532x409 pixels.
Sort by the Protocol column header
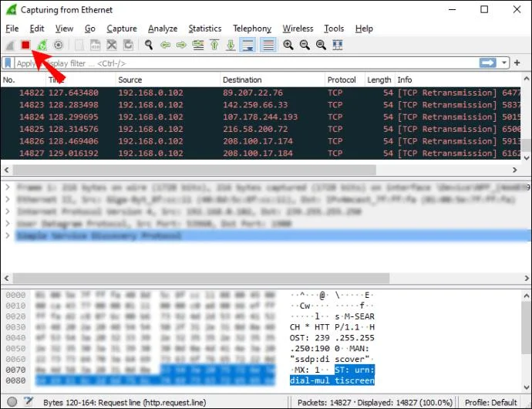tap(345, 79)
